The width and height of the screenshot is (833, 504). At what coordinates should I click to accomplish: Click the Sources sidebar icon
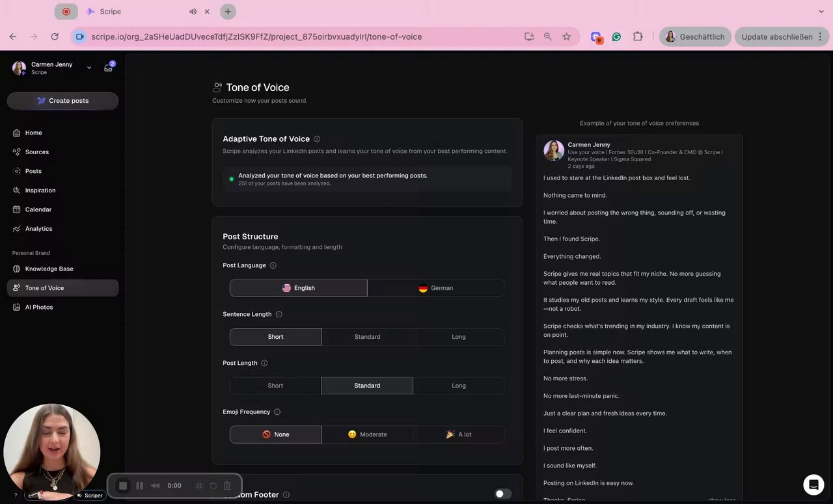point(16,152)
